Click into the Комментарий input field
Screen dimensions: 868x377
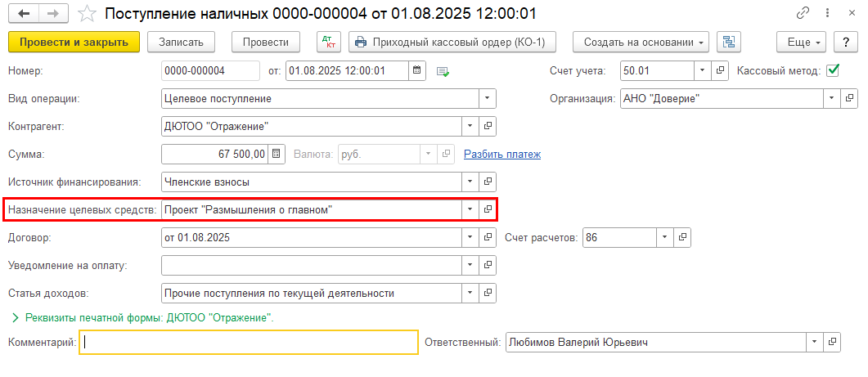point(250,343)
